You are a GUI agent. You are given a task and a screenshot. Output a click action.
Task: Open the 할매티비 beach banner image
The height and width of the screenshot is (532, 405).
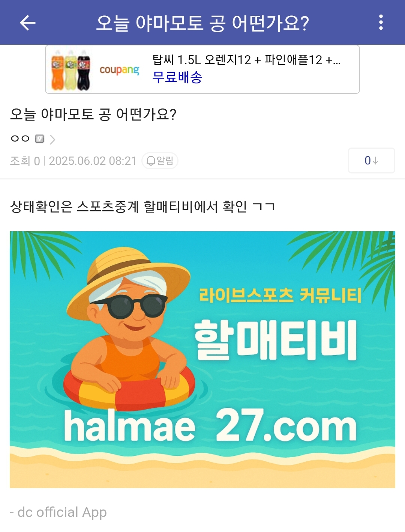[202, 360]
